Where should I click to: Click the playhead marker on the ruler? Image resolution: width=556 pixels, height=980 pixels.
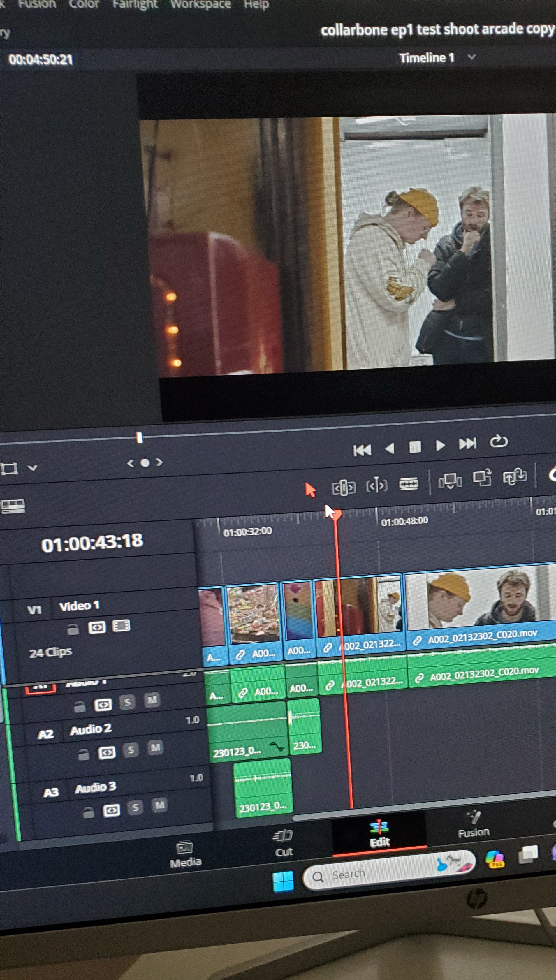point(335,514)
